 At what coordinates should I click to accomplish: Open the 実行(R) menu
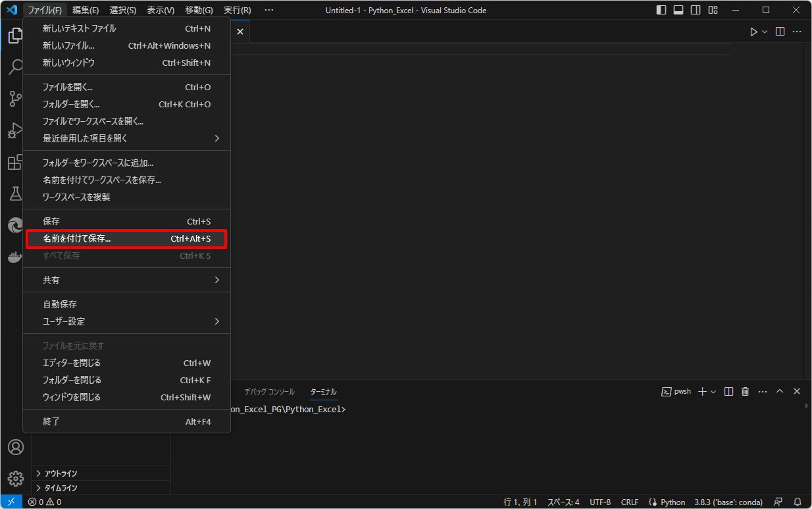tap(237, 10)
